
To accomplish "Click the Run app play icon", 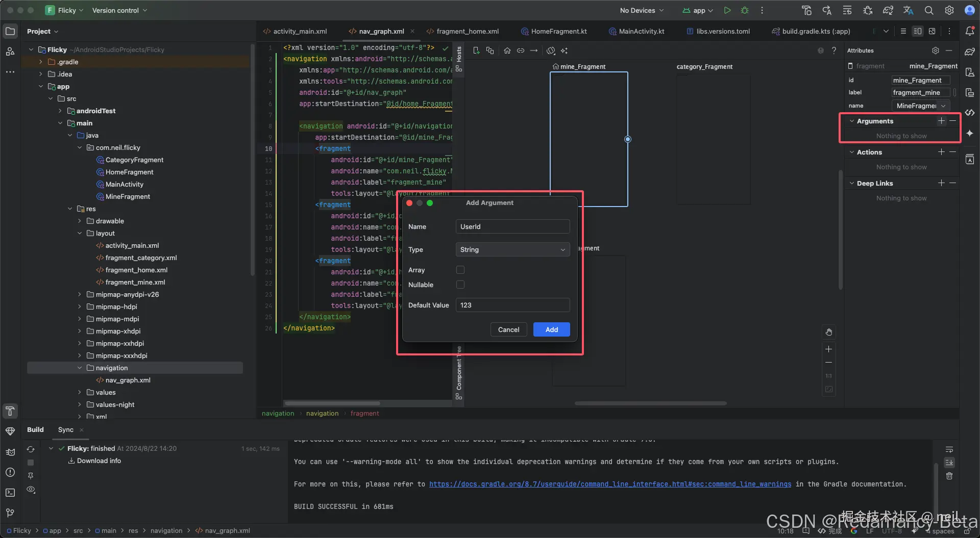I will click(x=727, y=10).
